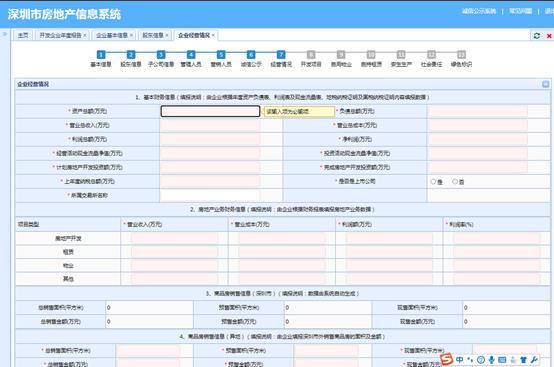Switch to the 企业基本信息 tab
Image resolution: width=554 pixels, height=367 pixels.
click(x=112, y=35)
